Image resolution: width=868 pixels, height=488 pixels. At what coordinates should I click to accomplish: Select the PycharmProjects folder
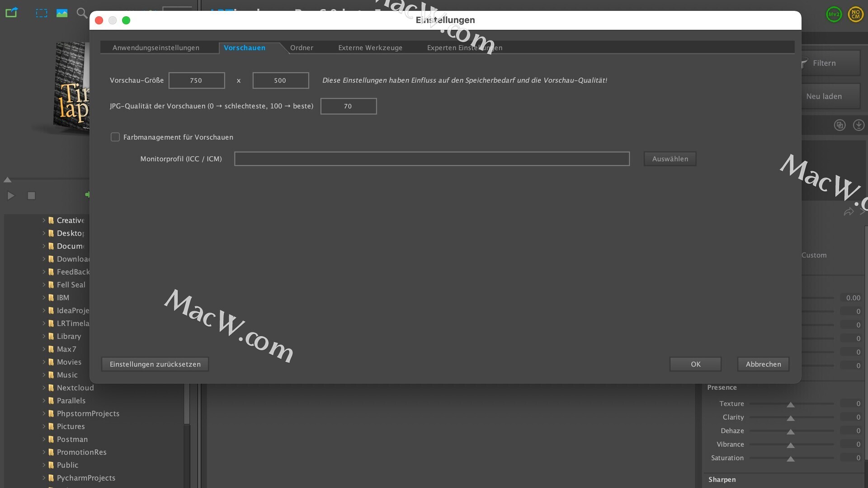pos(86,478)
